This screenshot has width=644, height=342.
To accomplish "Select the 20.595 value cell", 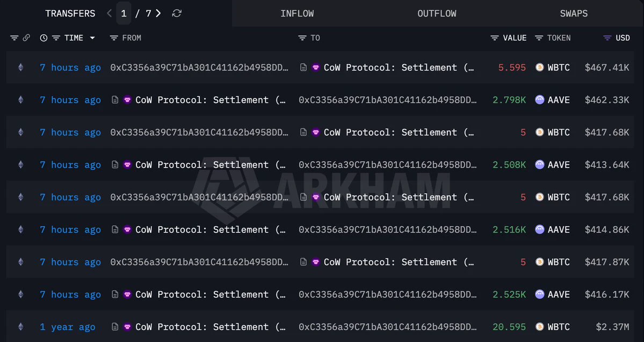I will point(509,327).
